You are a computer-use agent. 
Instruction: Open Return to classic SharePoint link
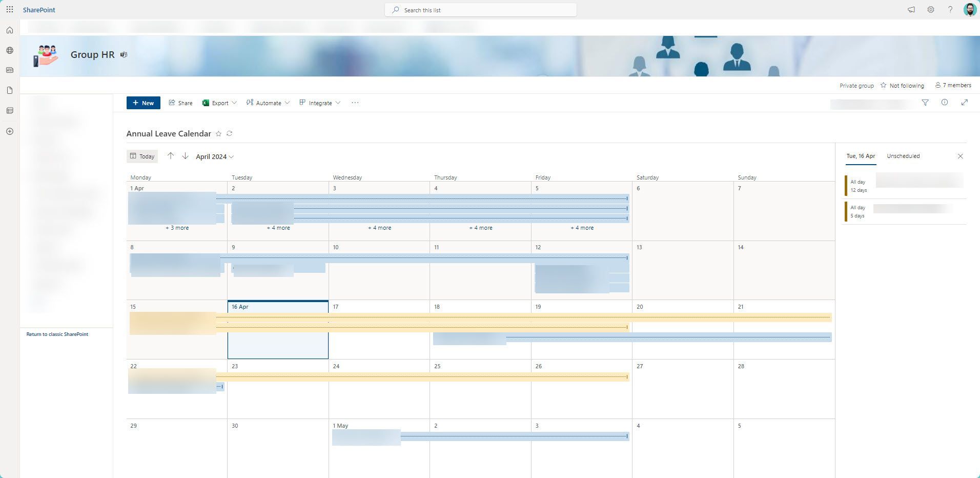pyautogui.click(x=57, y=334)
